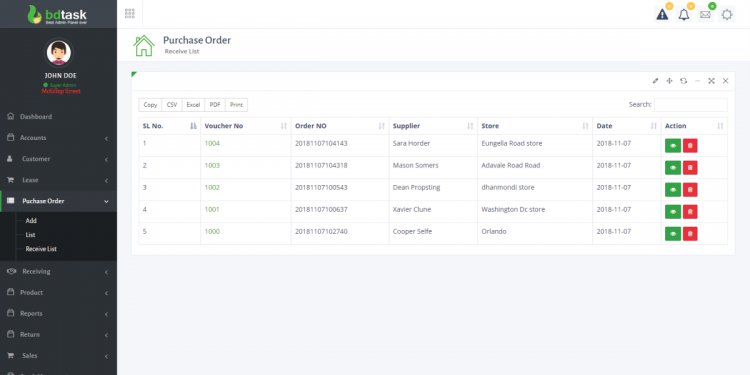Viewport: 750px width, 375px height.
Task: Expand the Lease sidebar menu
Action: click(58, 180)
